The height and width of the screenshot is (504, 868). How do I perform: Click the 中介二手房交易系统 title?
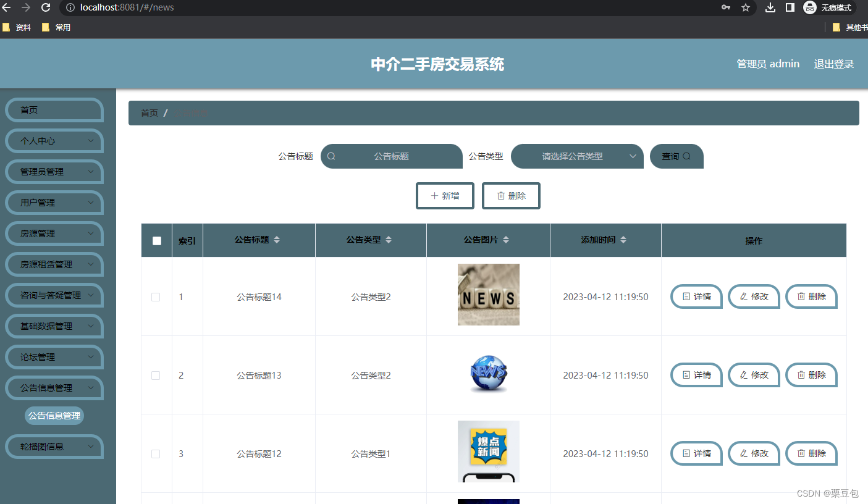[x=437, y=64]
